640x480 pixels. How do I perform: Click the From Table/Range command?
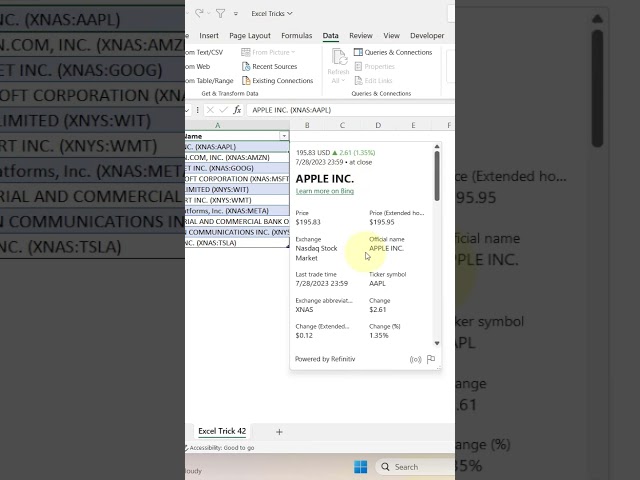tap(209, 81)
